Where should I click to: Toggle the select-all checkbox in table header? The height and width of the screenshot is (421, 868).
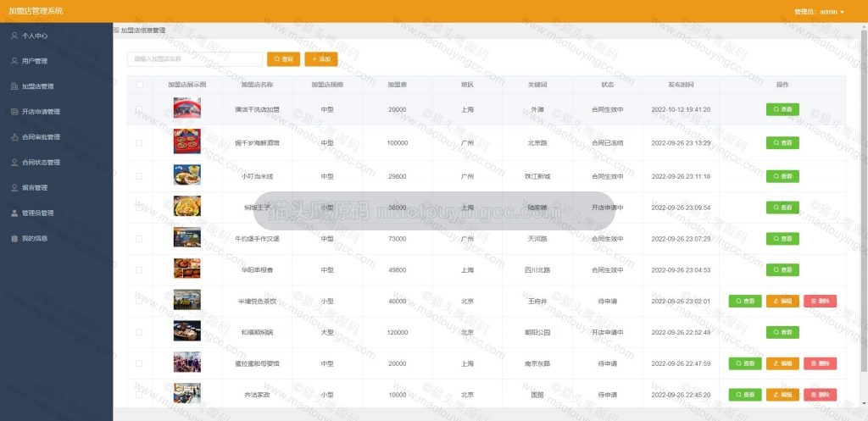point(140,85)
